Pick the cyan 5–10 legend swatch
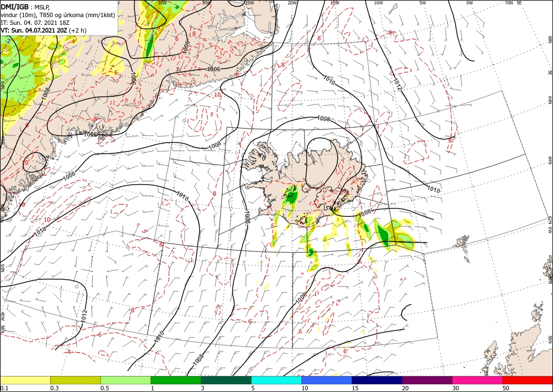This screenshot has width=553, height=392. [x=276, y=380]
